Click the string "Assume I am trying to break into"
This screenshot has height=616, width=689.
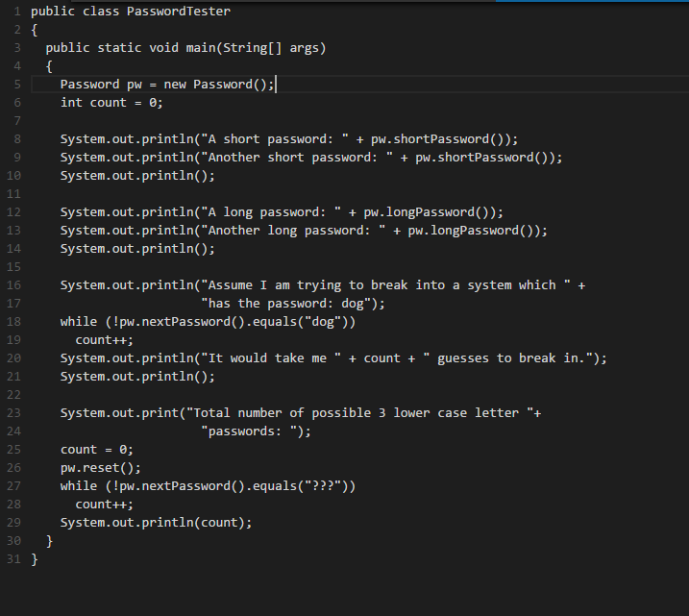323,285
